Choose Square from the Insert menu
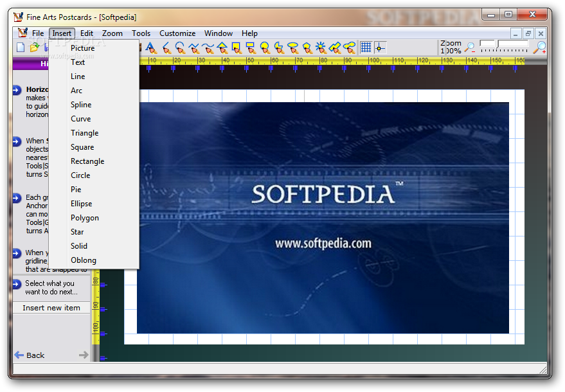Viewport: 565px width, 392px height. point(94,147)
